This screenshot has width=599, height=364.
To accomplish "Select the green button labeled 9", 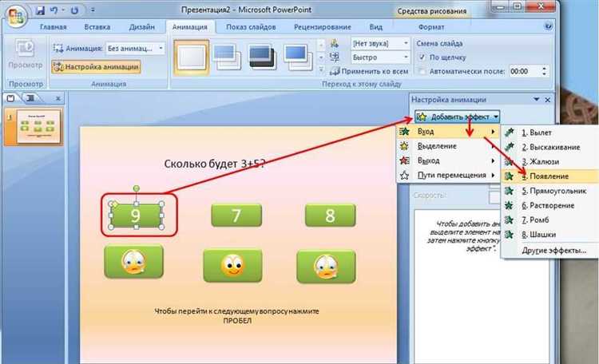I will (136, 215).
